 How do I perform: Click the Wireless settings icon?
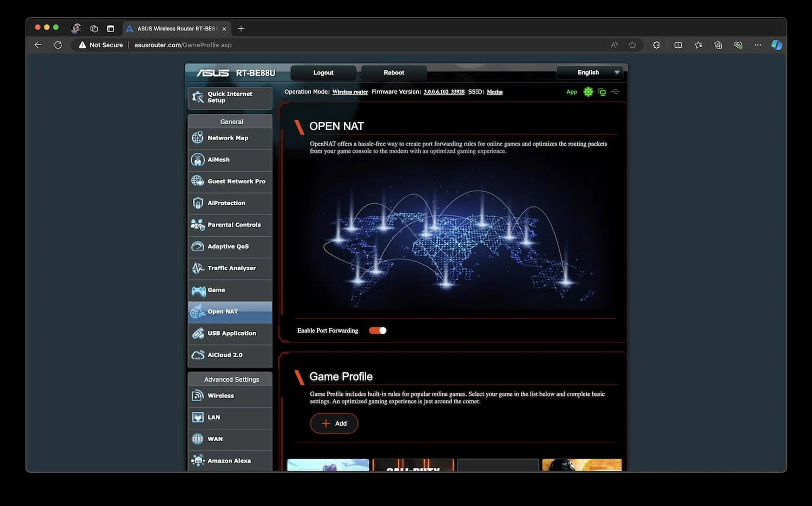coord(198,396)
